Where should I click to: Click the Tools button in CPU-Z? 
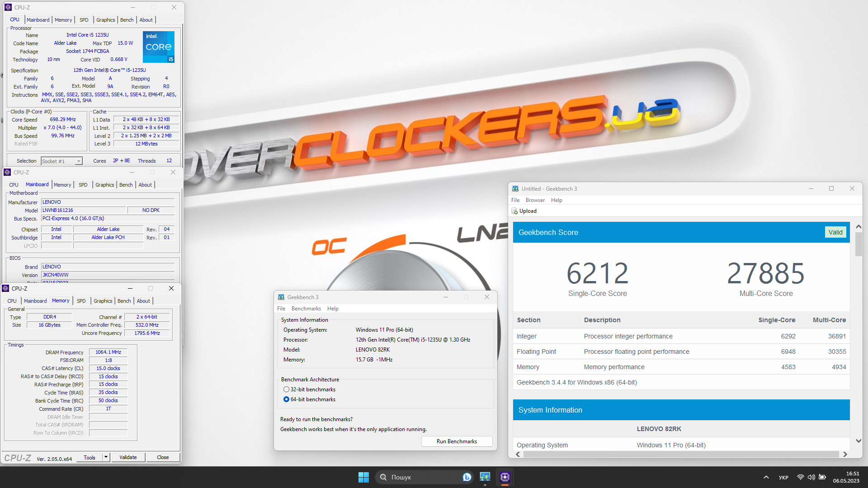click(x=90, y=457)
